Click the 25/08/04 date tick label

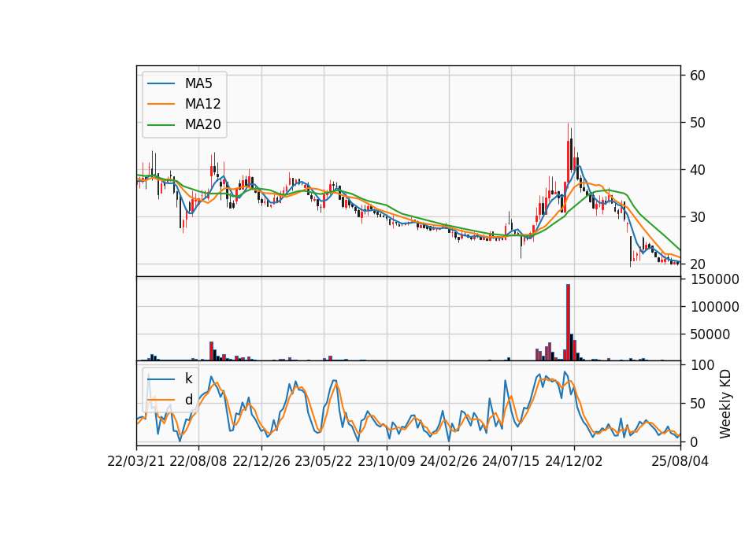click(680, 461)
